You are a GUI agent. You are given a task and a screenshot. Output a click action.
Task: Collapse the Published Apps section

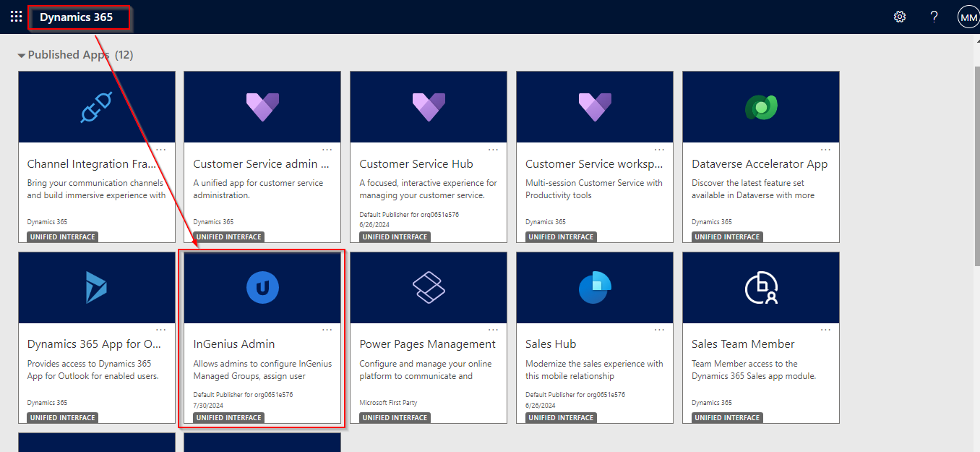[x=22, y=55]
